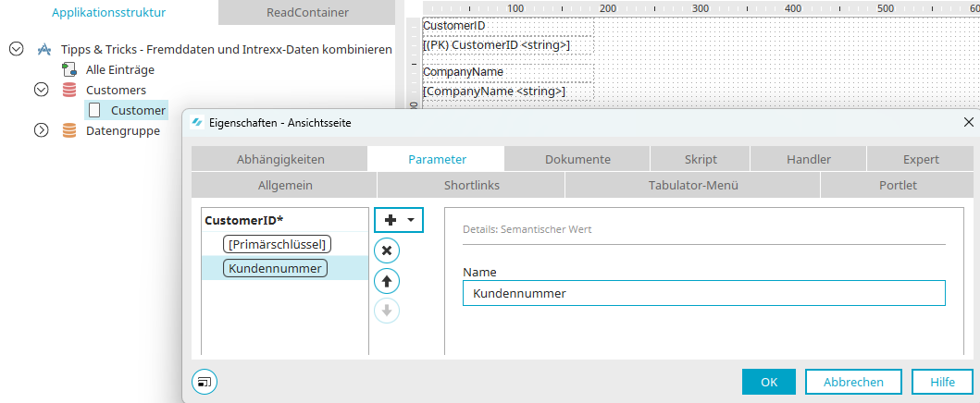
Task: Click the grayed down arrow icon
Action: [387, 311]
